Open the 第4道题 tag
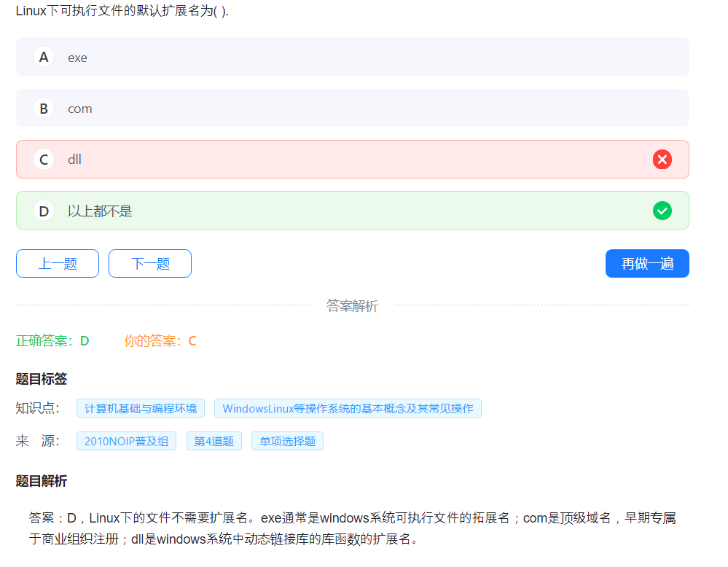Screen dimensions: 728x567 [214, 441]
